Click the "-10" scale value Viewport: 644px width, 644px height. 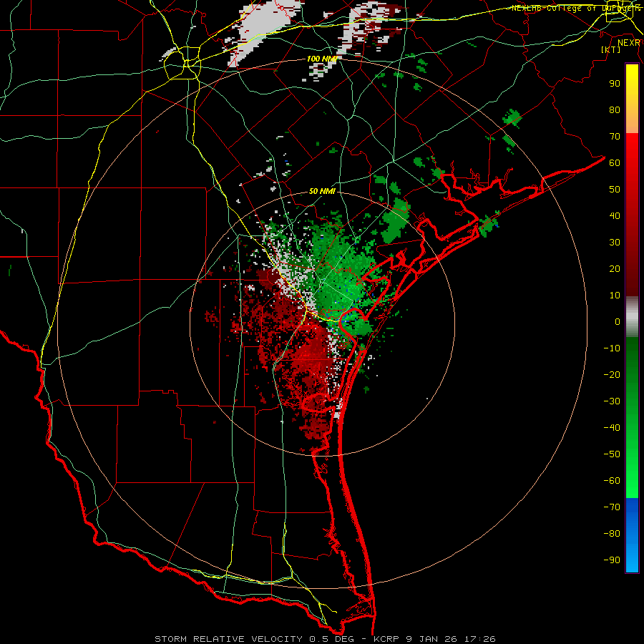[x=612, y=348]
